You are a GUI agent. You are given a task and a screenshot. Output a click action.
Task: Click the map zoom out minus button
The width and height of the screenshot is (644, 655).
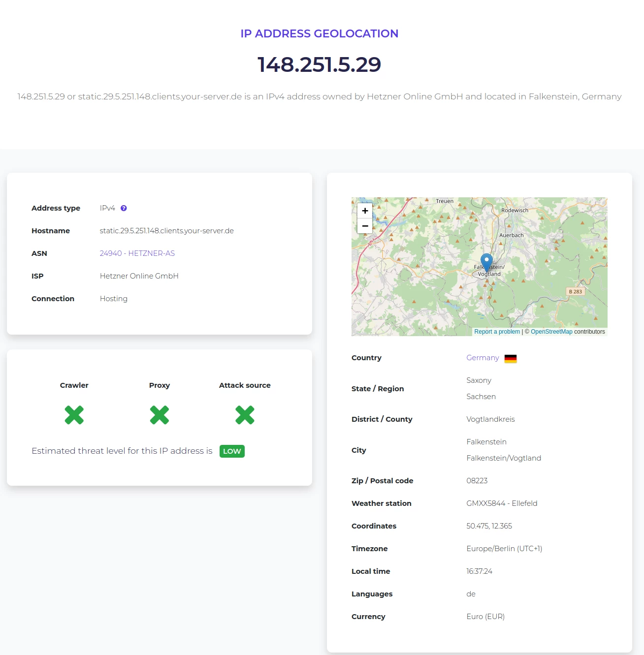[x=365, y=226]
